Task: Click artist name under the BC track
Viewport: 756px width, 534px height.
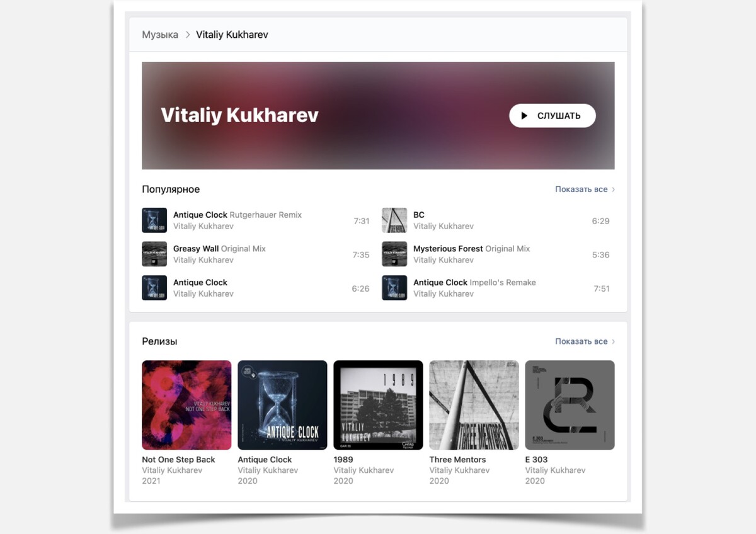Action: [x=444, y=226]
